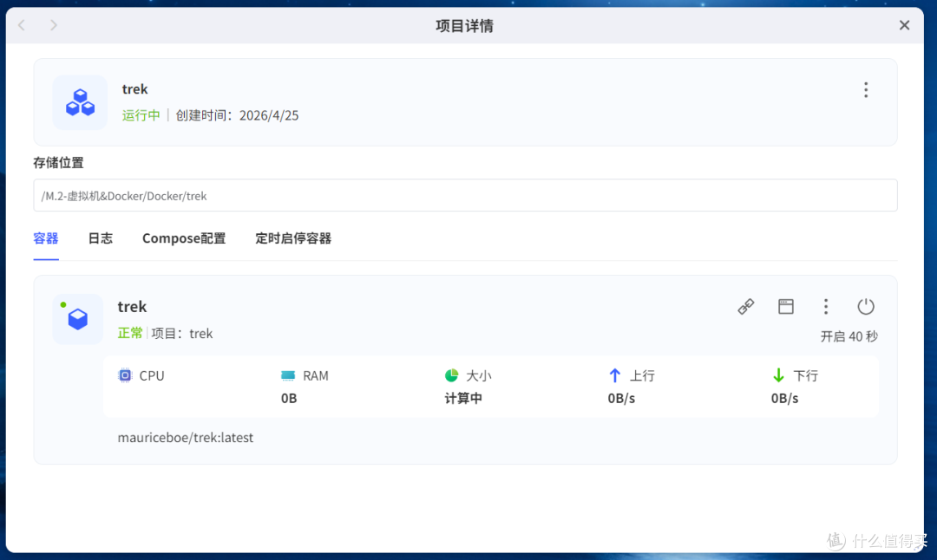The width and height of the screenshot is (937, 560).
Task: Click the 项目详情 window title
Action: (x=464, y=26)
